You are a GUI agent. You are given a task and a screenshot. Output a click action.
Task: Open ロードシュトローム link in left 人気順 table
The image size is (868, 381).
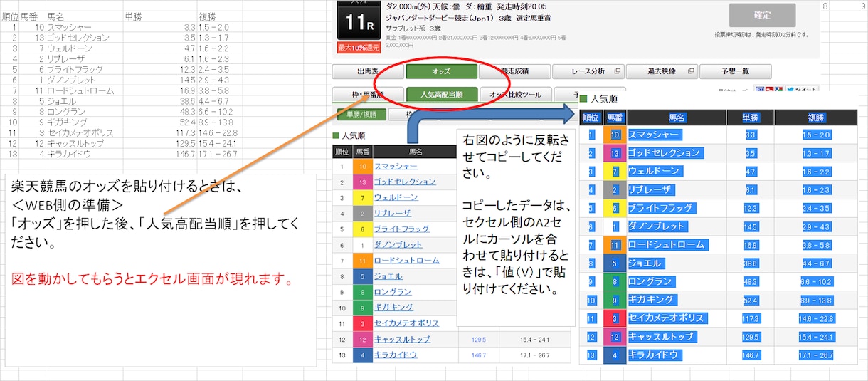(406, 260)
